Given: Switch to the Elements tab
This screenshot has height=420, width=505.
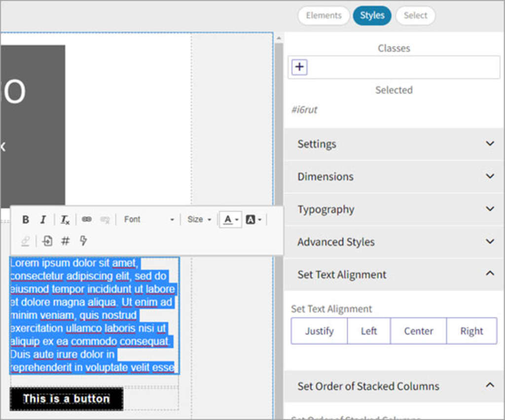Looking at the screenshot, I should tap(324, 15).
